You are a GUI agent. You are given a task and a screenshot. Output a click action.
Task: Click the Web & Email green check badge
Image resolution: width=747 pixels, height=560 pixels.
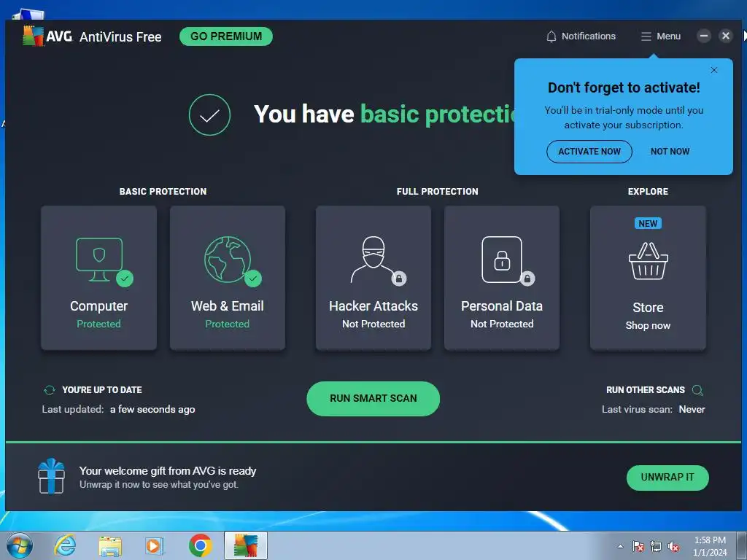[x=253, y=279]
